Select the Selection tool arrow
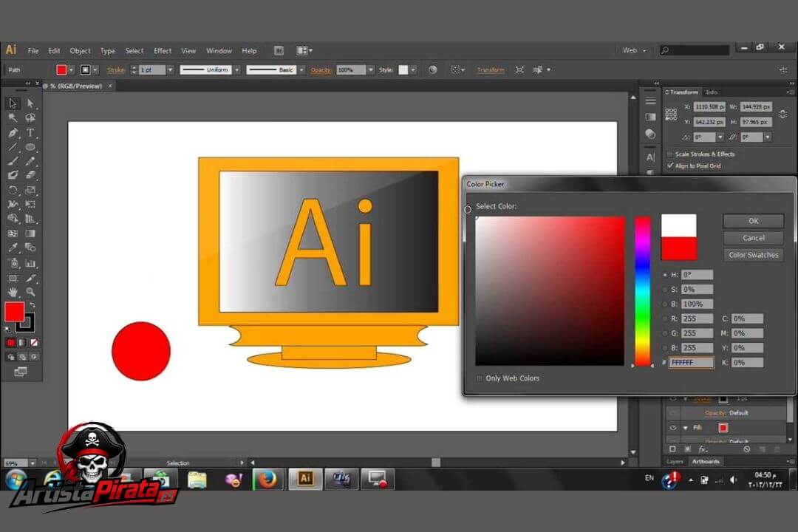 (x=13, y=103)
